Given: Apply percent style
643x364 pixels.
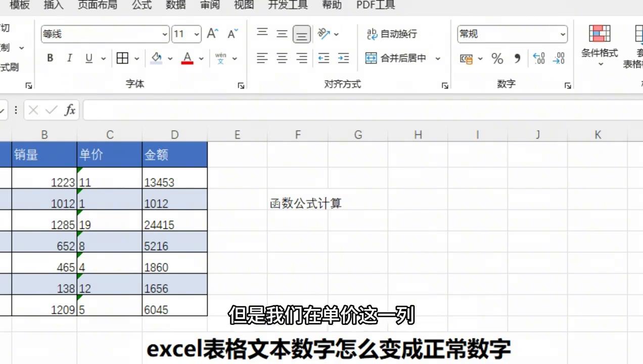Looking at the screenshot, I should [497, 59].
